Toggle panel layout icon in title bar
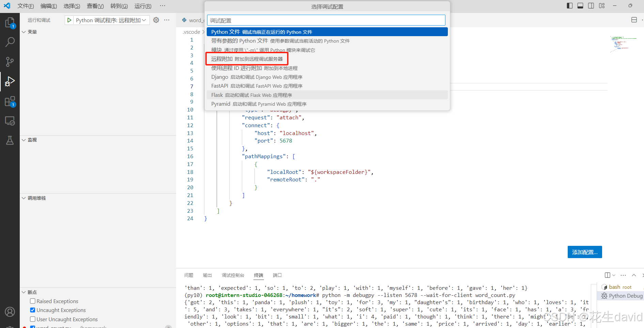The image size is (644, 328). point(580,6)
